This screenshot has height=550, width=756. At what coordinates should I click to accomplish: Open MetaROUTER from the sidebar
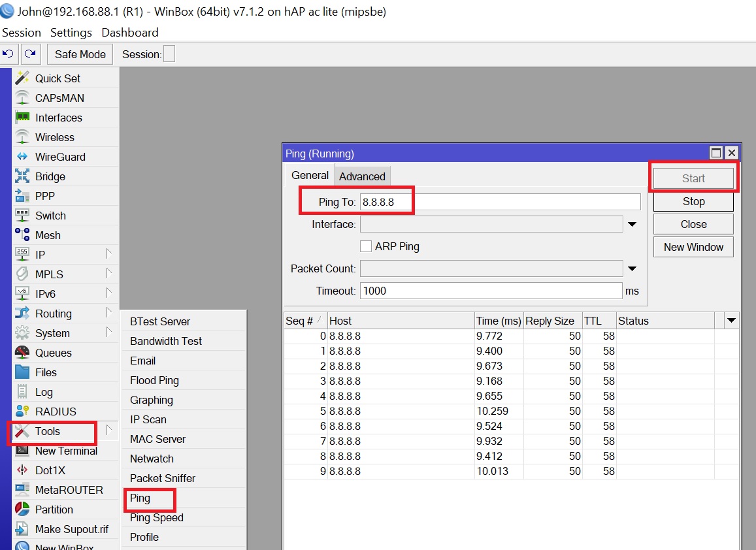(65, 490)
